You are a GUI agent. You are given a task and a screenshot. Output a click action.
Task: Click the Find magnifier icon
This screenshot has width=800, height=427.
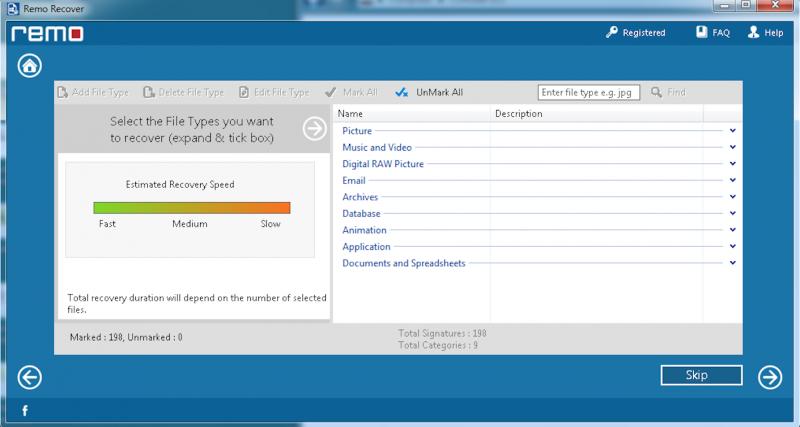coord(657,92)
